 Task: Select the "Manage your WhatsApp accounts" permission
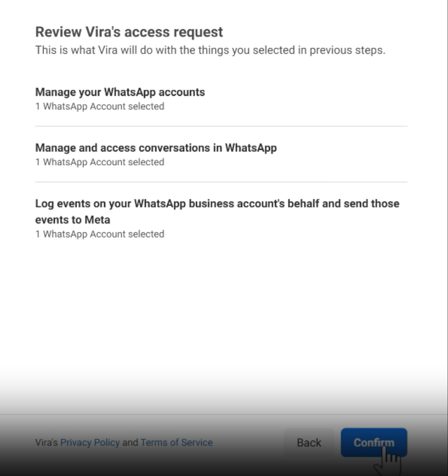click(120, 92)
